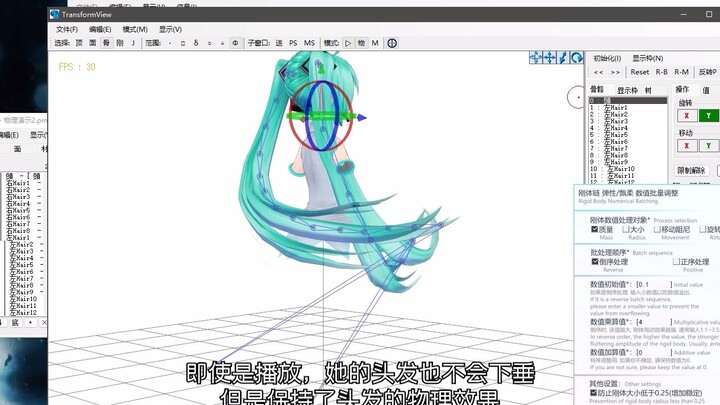
Task: Click the circular arrow rotate view icon
Action: pyautogui.click(x=577, y=57)
